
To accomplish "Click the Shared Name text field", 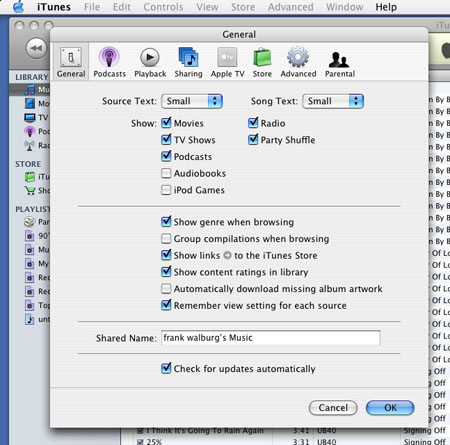I will pyautogui.click(x=271, y=338).
